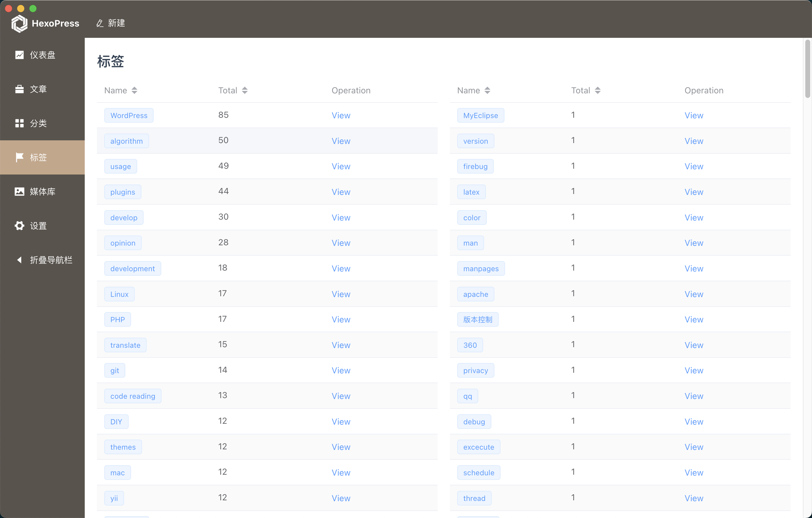Click the flag icon for 标签
The image size is (812, 518).
click(x=20, y=157)
